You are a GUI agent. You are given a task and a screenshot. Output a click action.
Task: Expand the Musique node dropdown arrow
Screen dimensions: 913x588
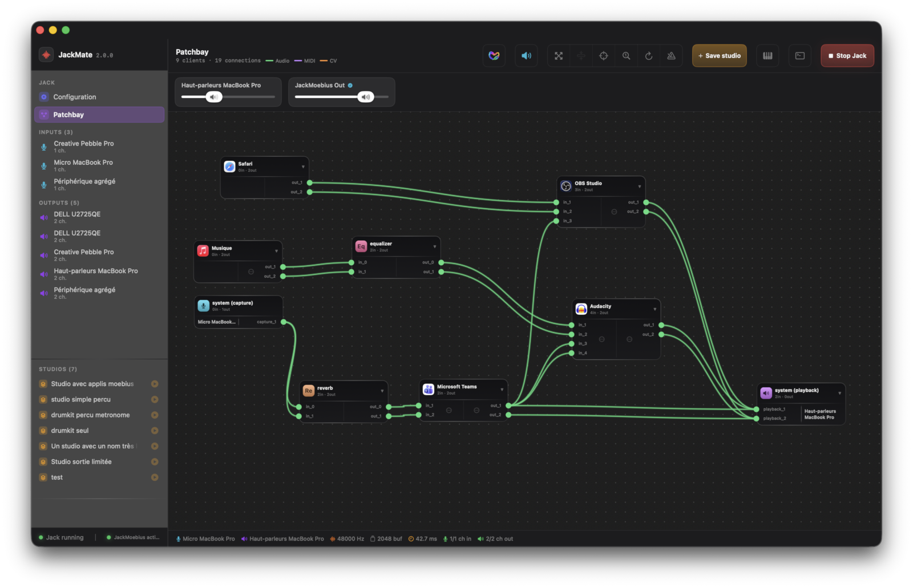point(277,252)
